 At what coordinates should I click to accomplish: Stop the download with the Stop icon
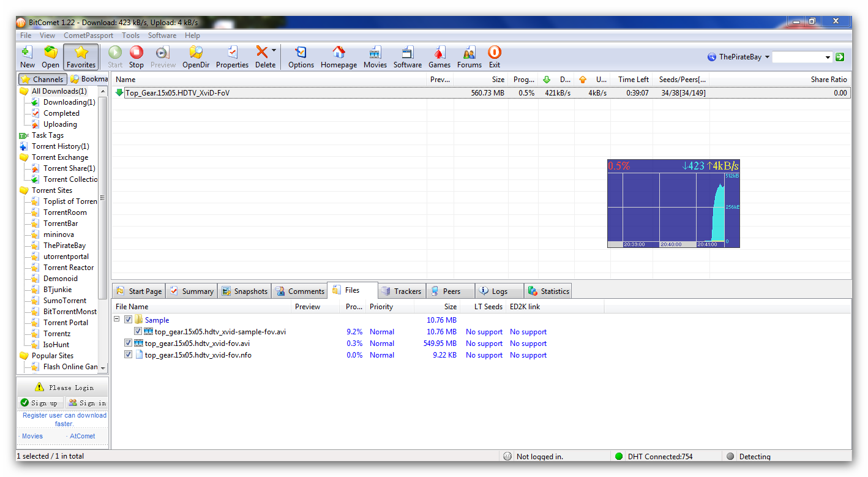137,56
